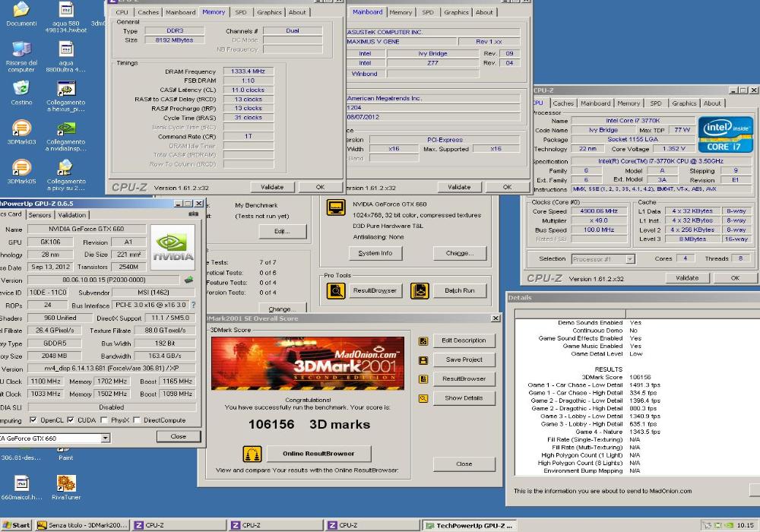Toggle the DirectCompute checkbox
760x532 pixels.
[137, 420]
